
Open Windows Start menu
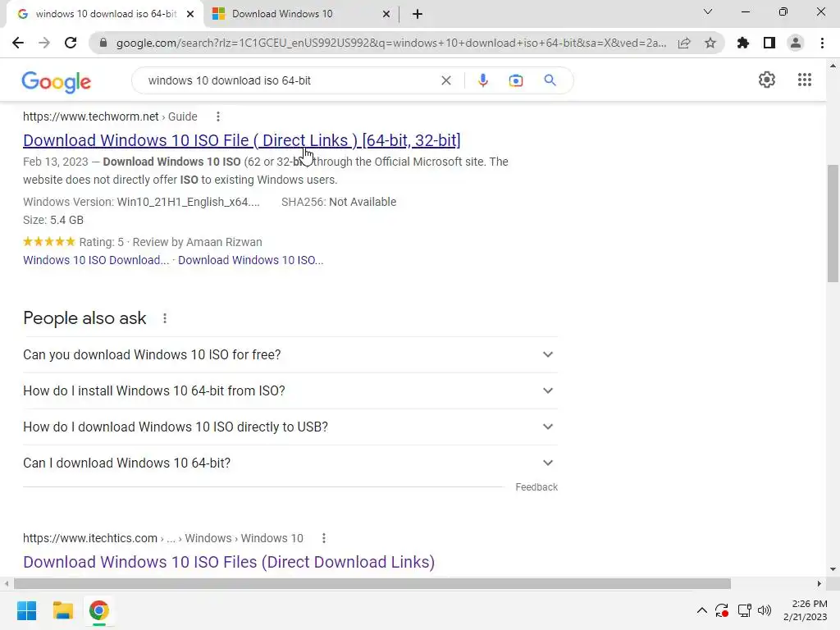click(x=27, y=610)
